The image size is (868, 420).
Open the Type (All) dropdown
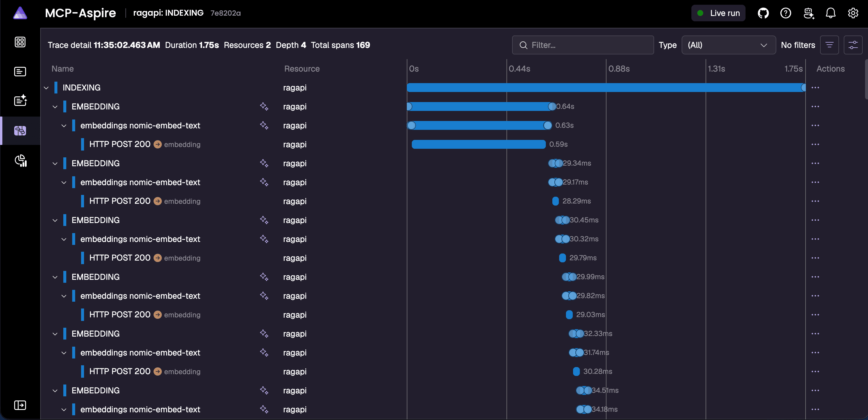(728, 45)
